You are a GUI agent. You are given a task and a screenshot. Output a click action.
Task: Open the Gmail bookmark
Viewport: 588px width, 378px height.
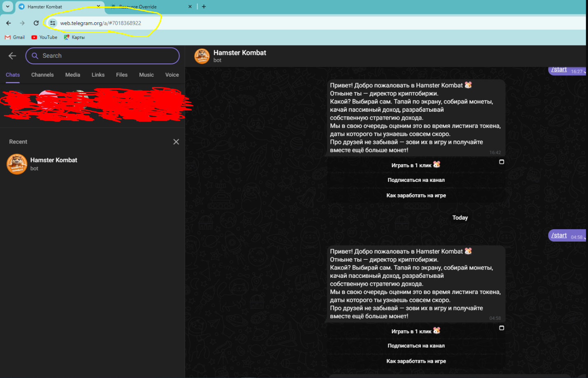point(15,37)
